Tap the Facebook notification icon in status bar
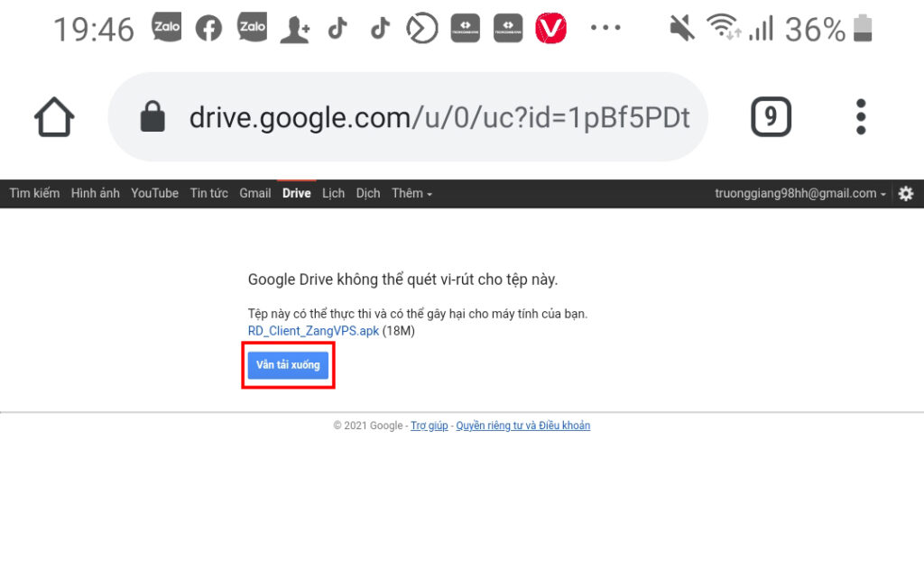The height and width of the screenshot is (578, 924). click(208, 29)
